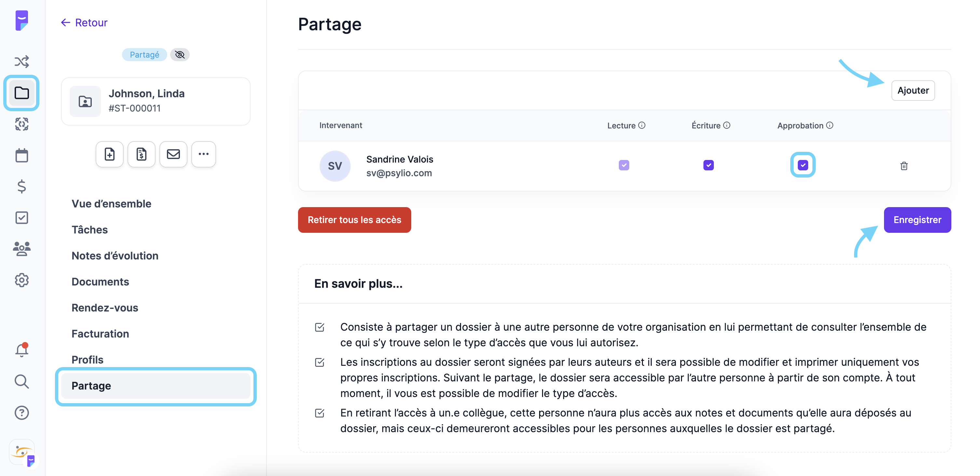Open the settings gear sidebar icon

pyautogui.click(x=22, y=280)
